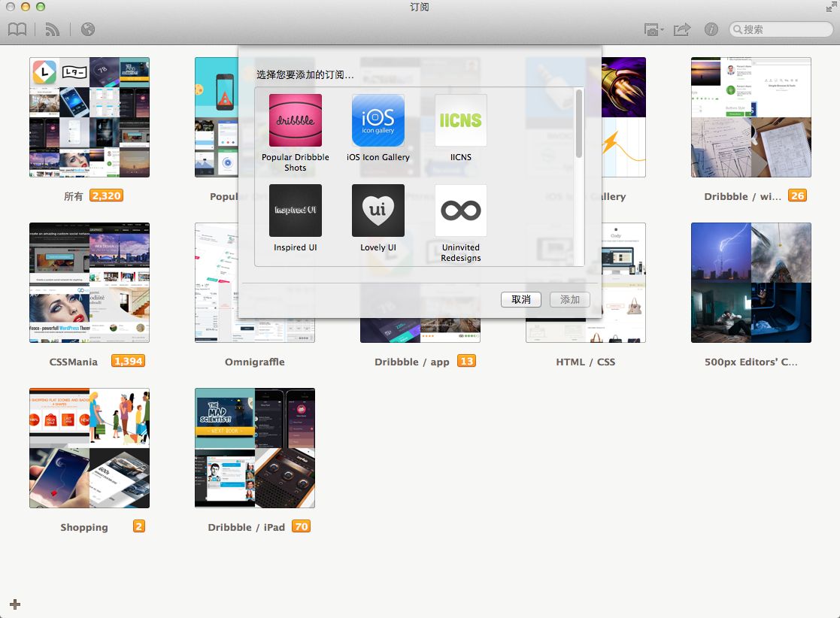This screenshot has height=618, width=840.
Task: Select Popular Dribbble Shots feed icon
Action: pos(296,120)
